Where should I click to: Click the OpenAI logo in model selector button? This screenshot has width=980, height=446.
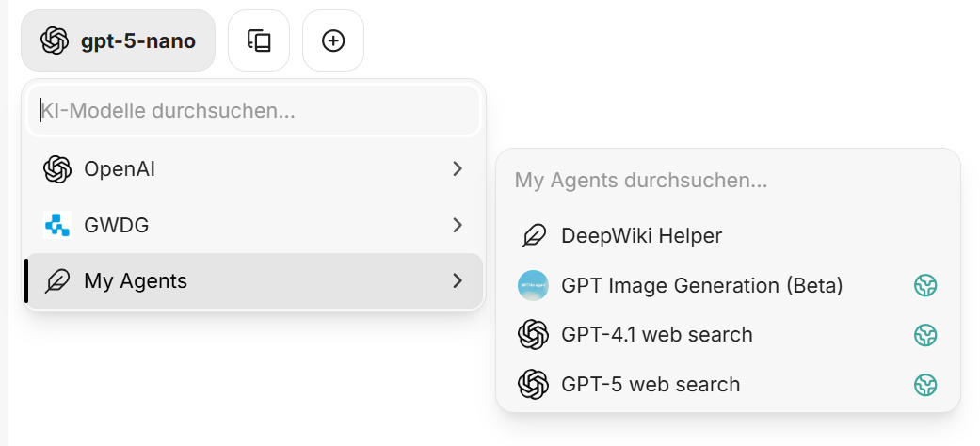click(56, 41)
